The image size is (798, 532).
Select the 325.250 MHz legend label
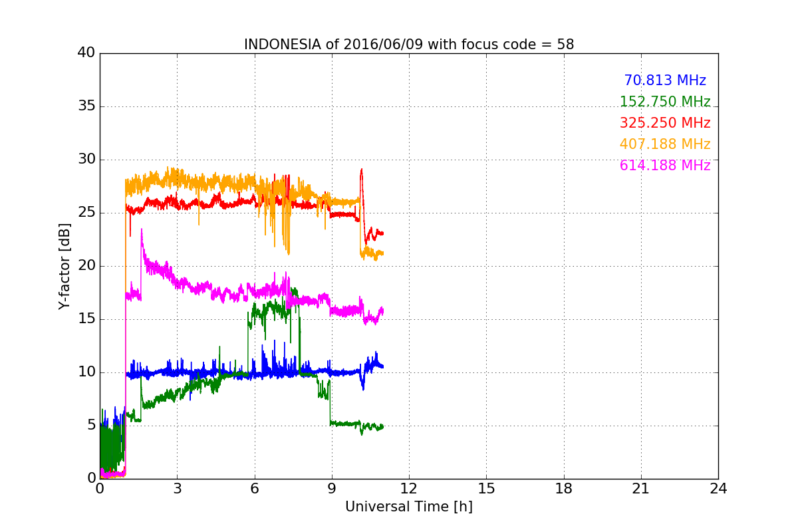[x=665, y=123]
